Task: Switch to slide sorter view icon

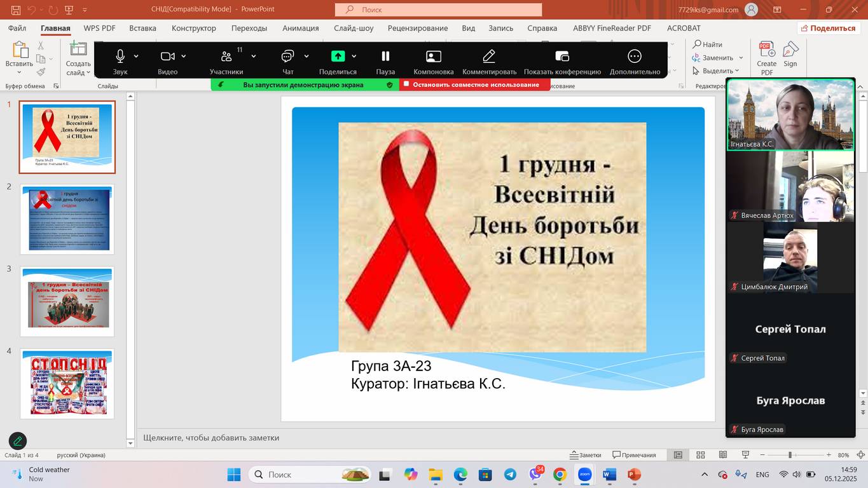Action: (x=701, y=455)
